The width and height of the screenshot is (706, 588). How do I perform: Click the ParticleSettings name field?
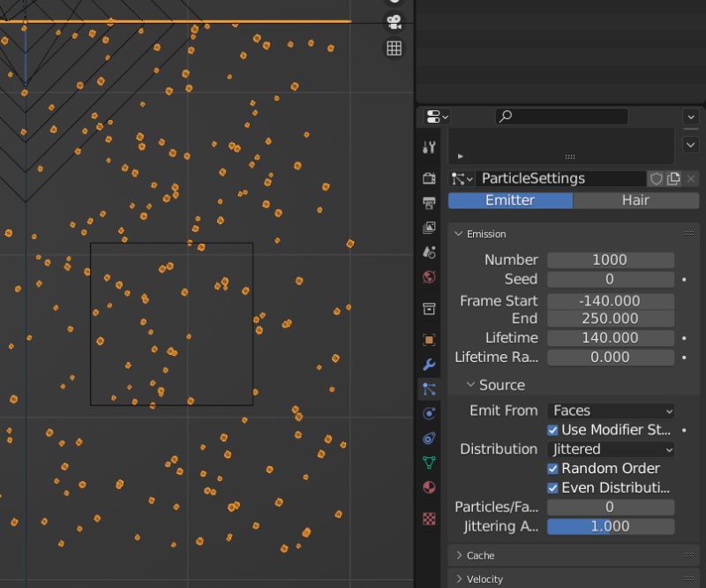(561, 179)
